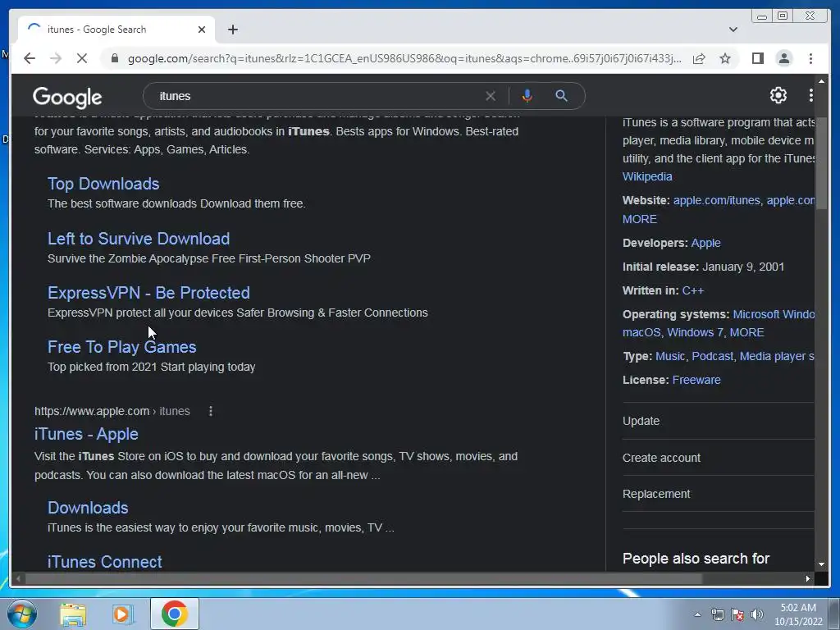Open the tab search chevron
The height and width of the screenshot is (630, 840).
click(x=733, y=30)
